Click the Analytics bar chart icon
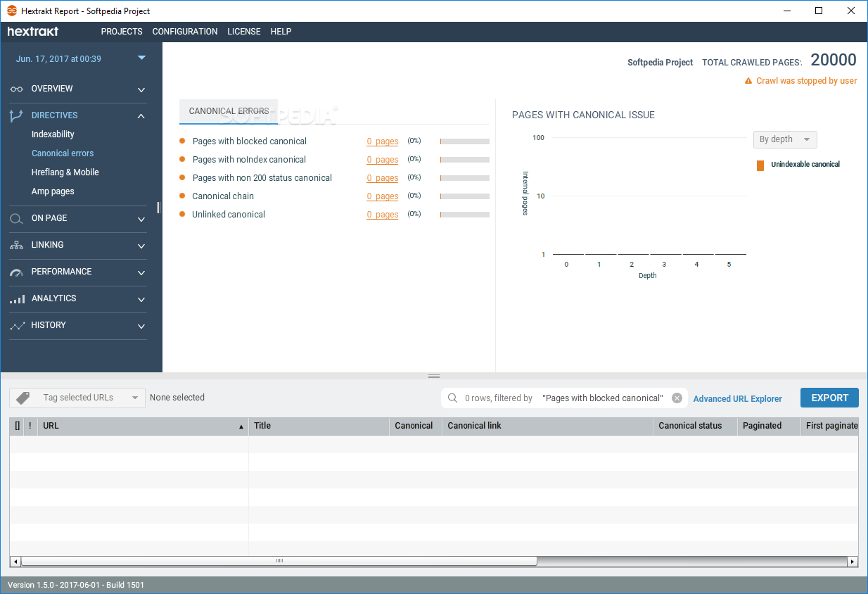 (x=17, y=299)
